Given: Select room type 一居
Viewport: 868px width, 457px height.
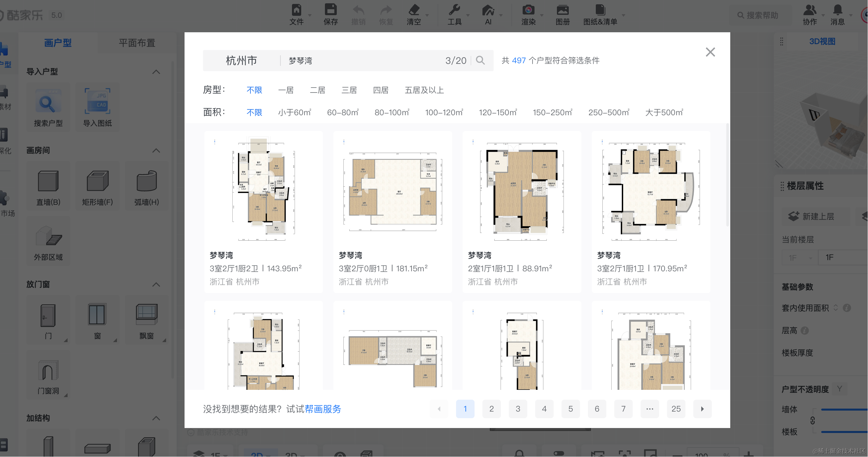Looking at the screenshot, I should [286, 90].
